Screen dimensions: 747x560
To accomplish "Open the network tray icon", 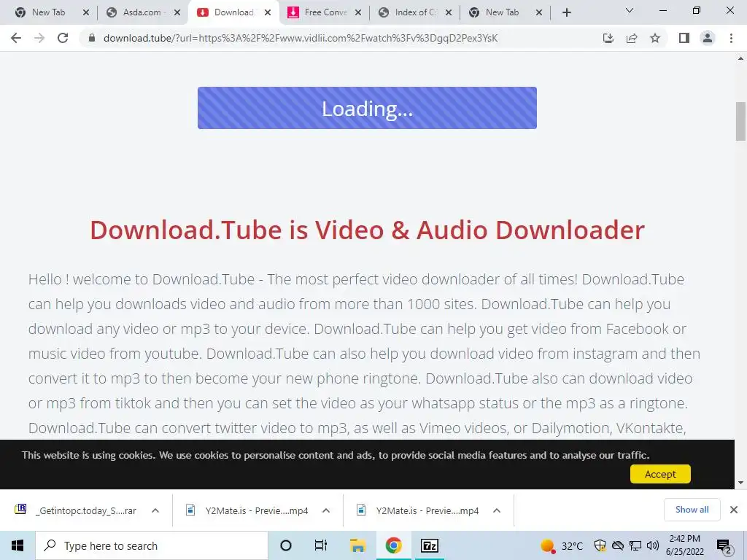I will [x=635, y=545].
